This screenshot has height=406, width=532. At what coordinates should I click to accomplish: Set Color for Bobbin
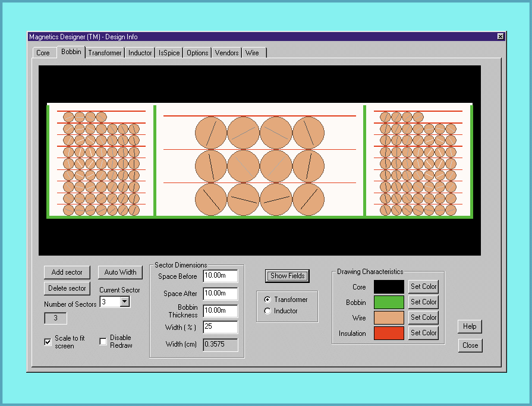(423, 302)
